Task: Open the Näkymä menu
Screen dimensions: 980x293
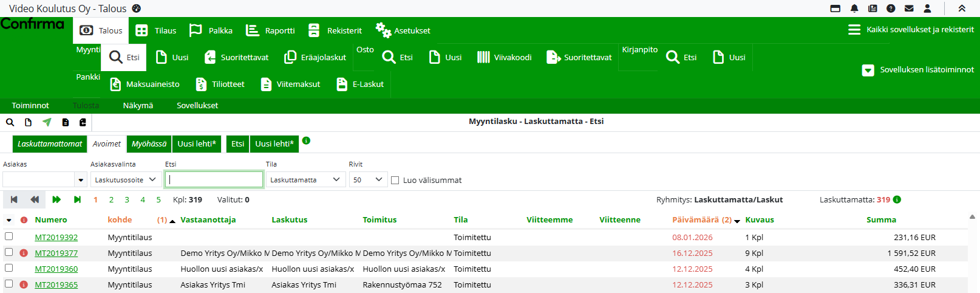Action: click(138, 106)
